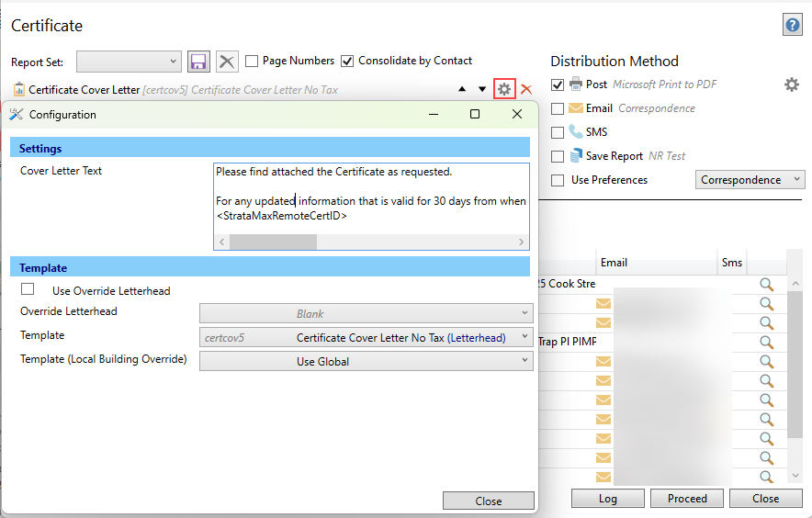Open the Override Letterhead Blank dropdown
The width and height of the screenshot is (812, 518).
tap(367, 313)
